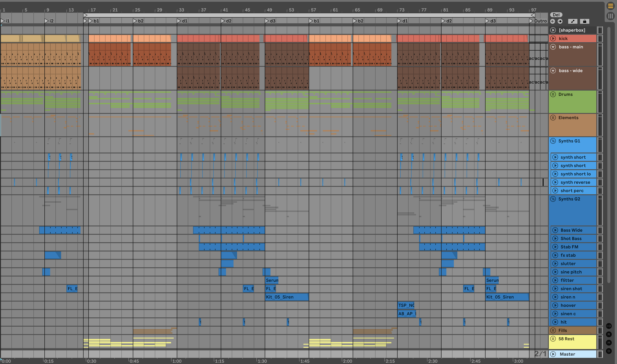Toggle the Returns section with R button
This screenshot has height=364, width=617.
point(609,334)
